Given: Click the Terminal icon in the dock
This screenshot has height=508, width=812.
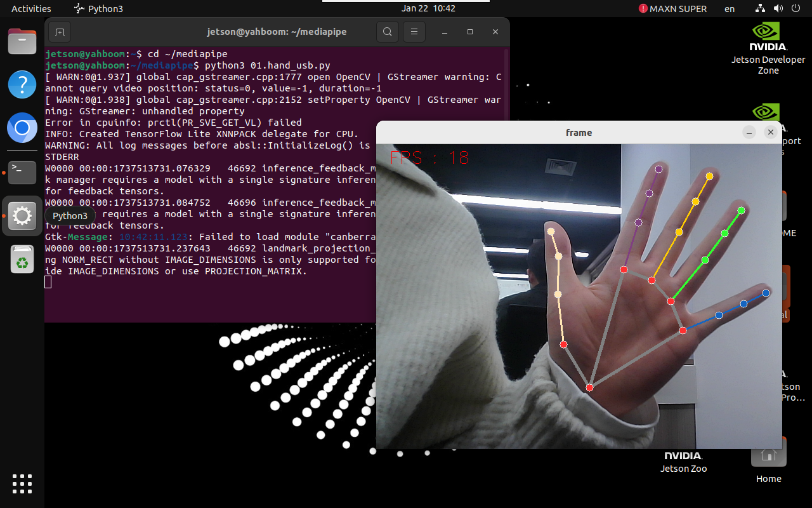Looking at the screenshot, I should click(x=22, y=171).
